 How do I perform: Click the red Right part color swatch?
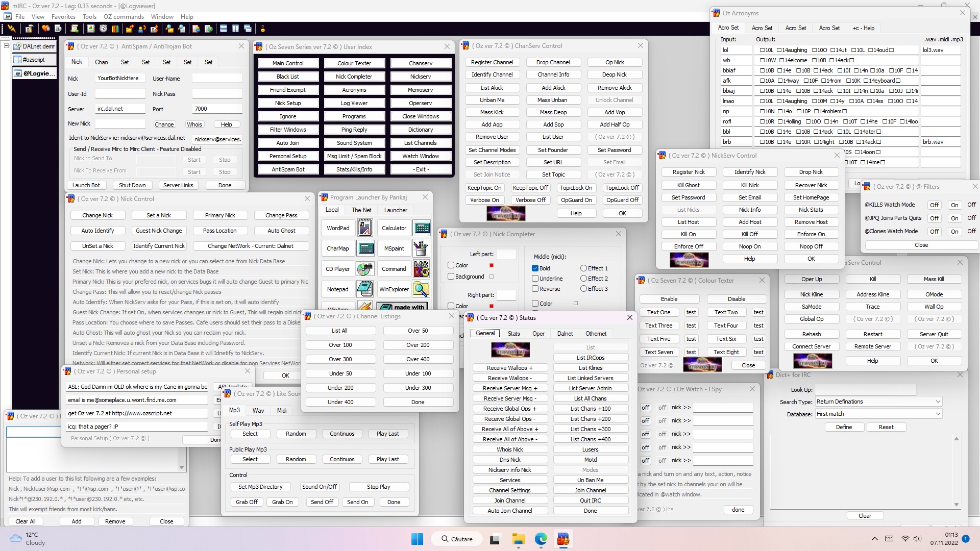click(492, 306)
